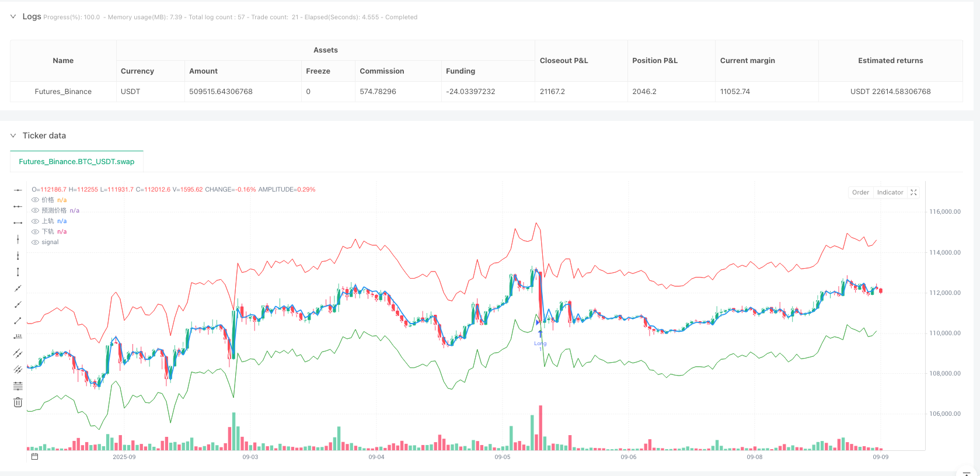Toggle the signal indicator eye icon

pyautogui.click(x=35, y=242)
